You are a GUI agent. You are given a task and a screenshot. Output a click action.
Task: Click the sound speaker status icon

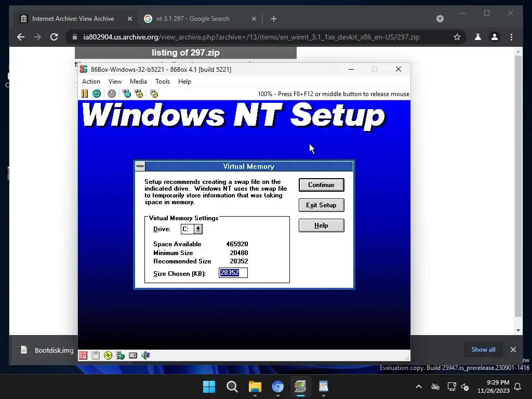click(145, 355)
